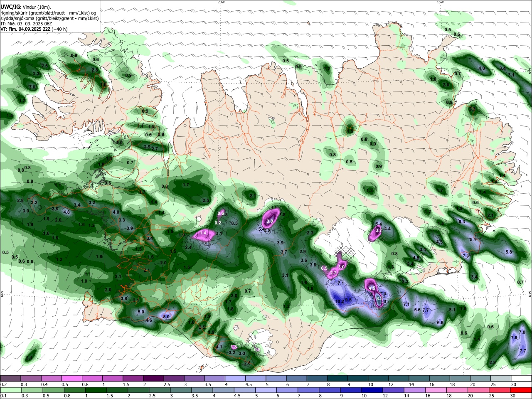The width and height of the screenshot is (532, 399).
Task: Click the '5.1' value in the east
Action: pos(473,239)
